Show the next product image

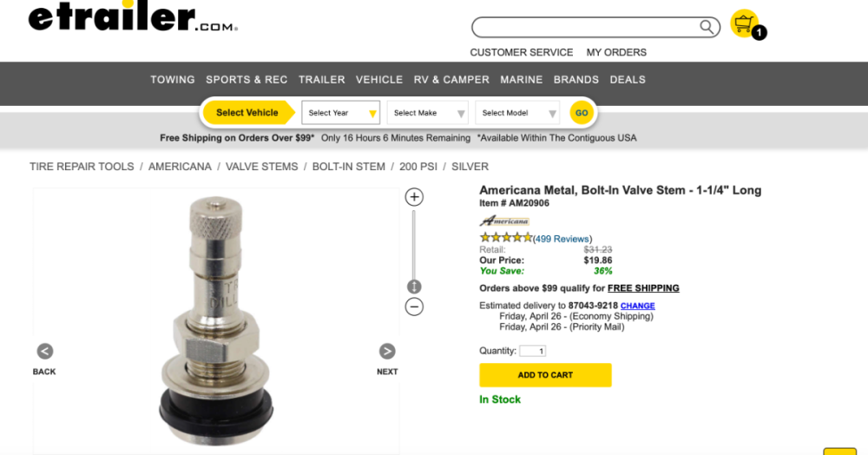(x=387, y=352)
